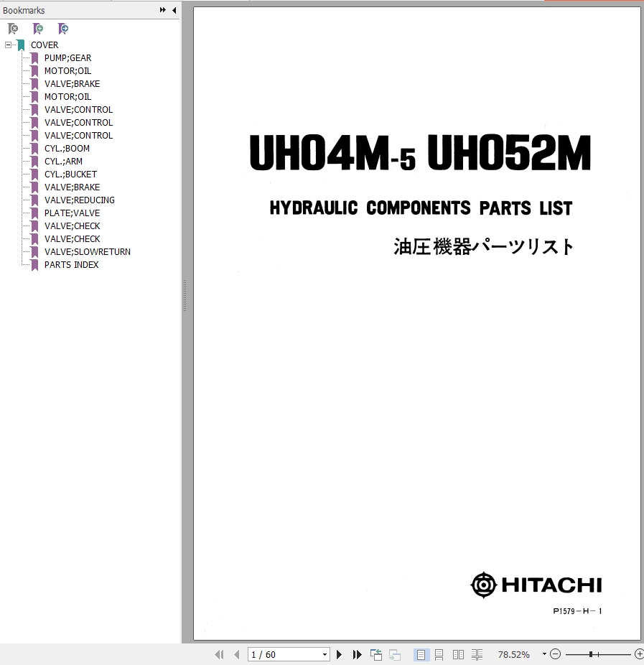Screen dimensions: 644x665
Task: Open the VALVE;BRAKE bookmark below first MOTOR;OIL
Action: click(72, 83)
